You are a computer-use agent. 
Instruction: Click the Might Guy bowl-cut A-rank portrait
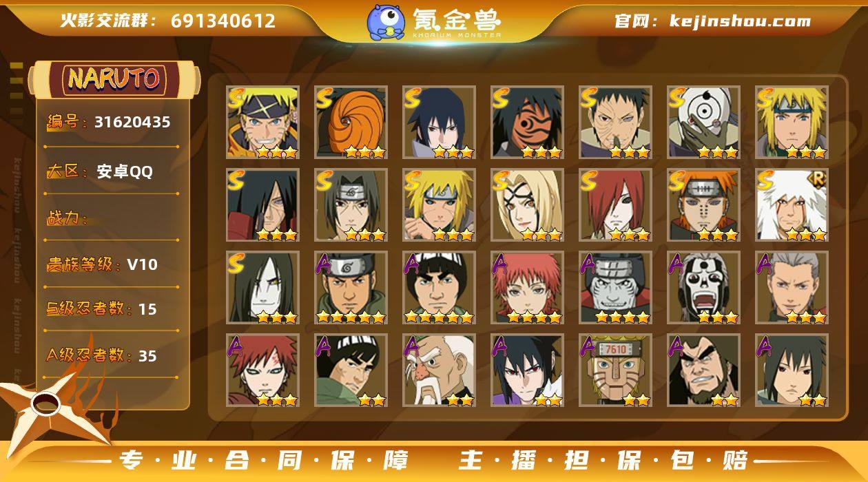[439, 288]
